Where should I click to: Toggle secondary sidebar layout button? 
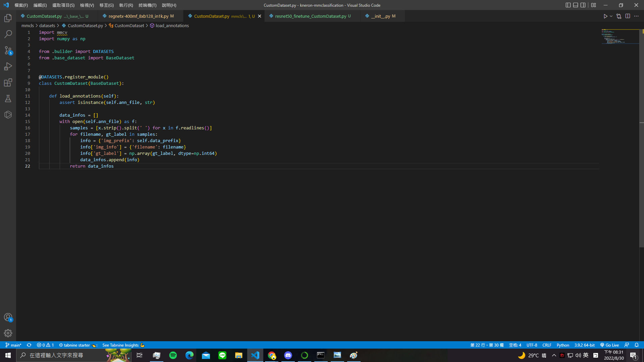pos(583,5)
